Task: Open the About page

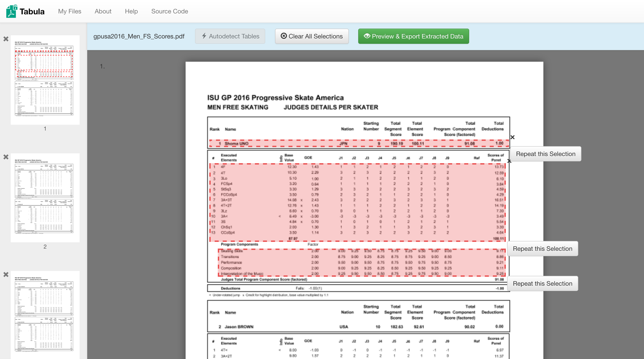Action: click(103, 11)
